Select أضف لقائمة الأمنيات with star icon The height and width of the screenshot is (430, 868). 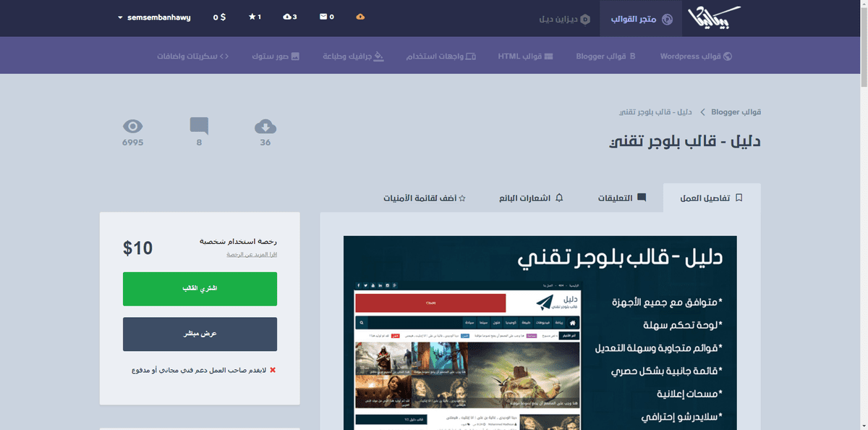pyautogui.click(x=425, y=197)
